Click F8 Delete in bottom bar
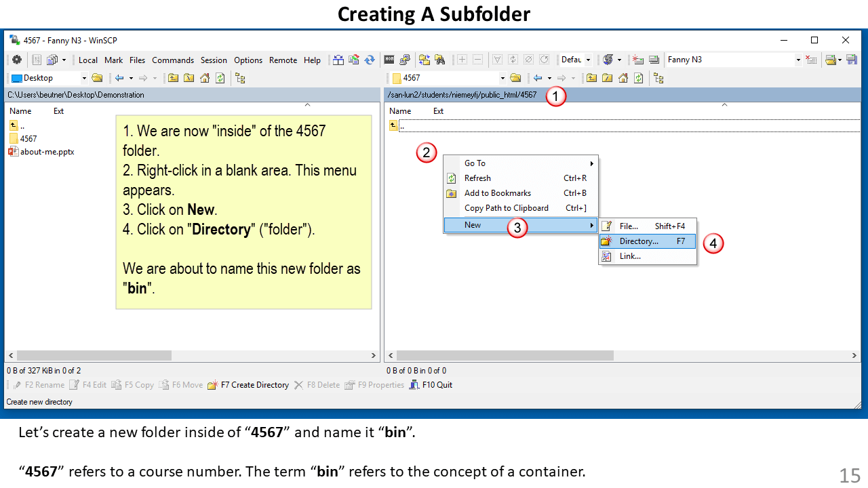 317,385
